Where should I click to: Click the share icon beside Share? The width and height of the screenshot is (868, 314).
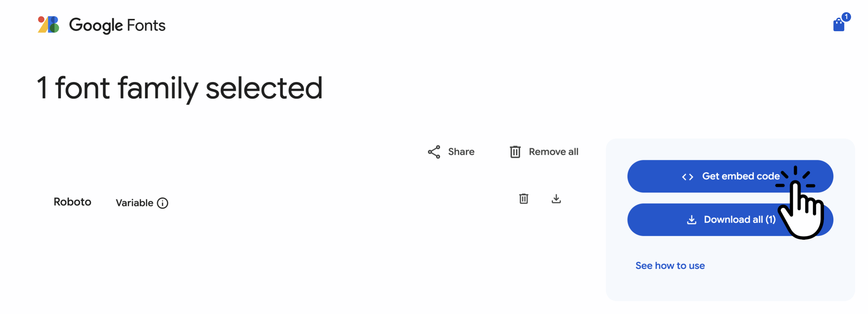(x=434, y=152)
